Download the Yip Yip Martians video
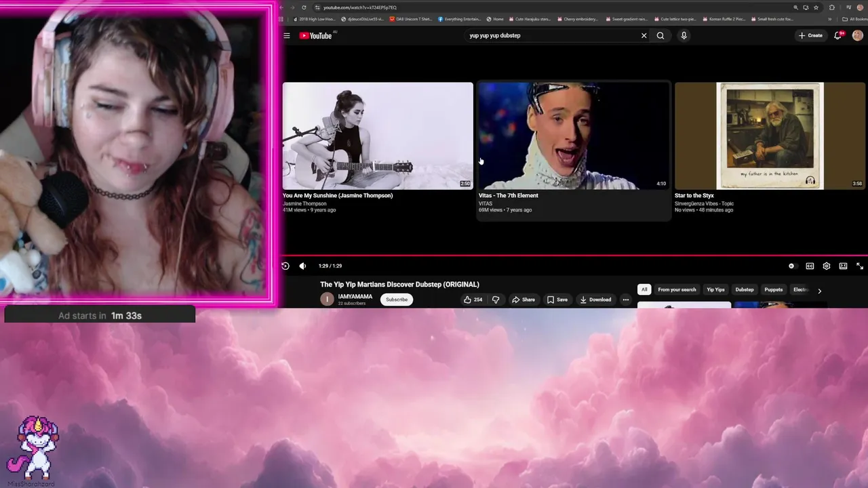This screenshot has height=488, width=868. pos(595,300)
